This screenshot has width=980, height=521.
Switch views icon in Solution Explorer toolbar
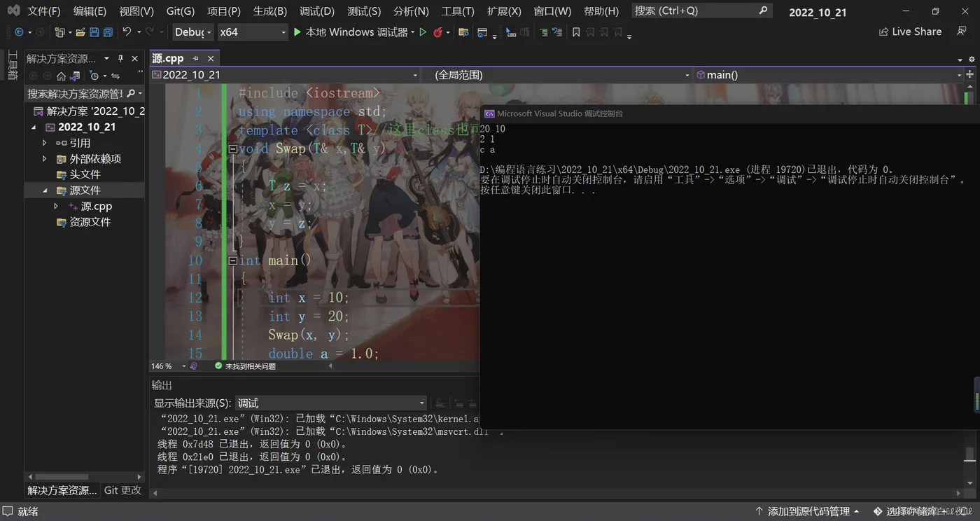(75, 76)
